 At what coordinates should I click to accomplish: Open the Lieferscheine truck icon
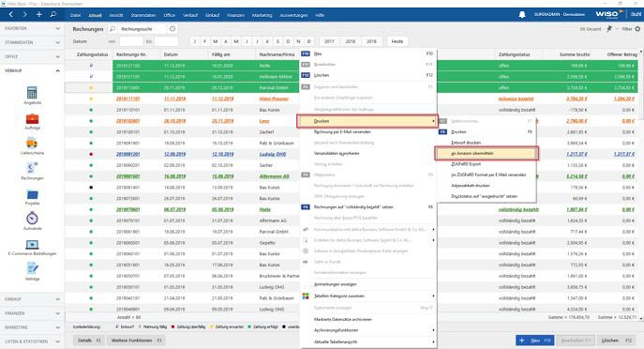[x=32, y=144]
